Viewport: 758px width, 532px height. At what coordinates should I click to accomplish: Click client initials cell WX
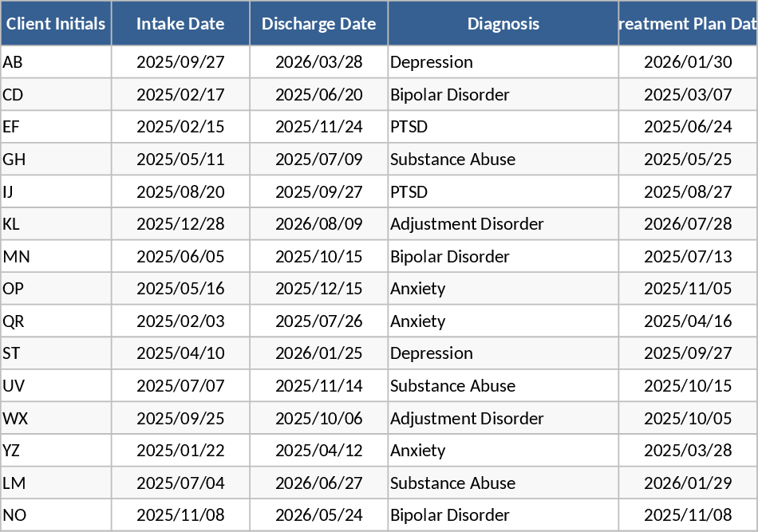click(56, 419)
